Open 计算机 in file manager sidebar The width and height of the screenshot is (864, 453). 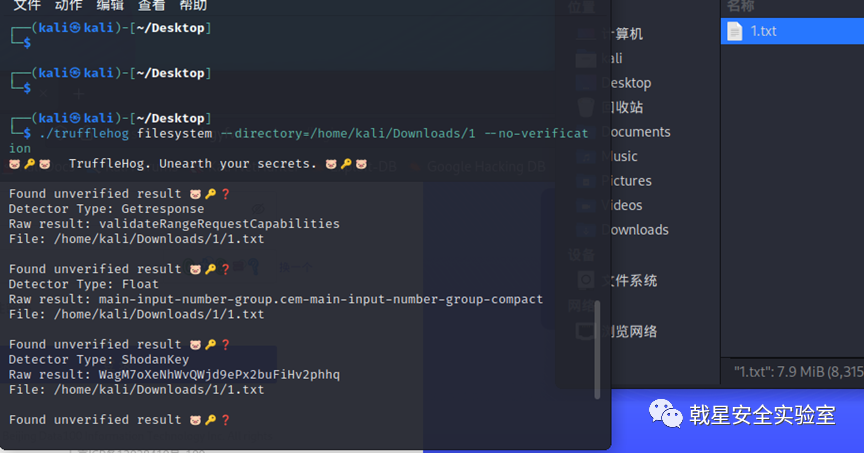[622, 34]
